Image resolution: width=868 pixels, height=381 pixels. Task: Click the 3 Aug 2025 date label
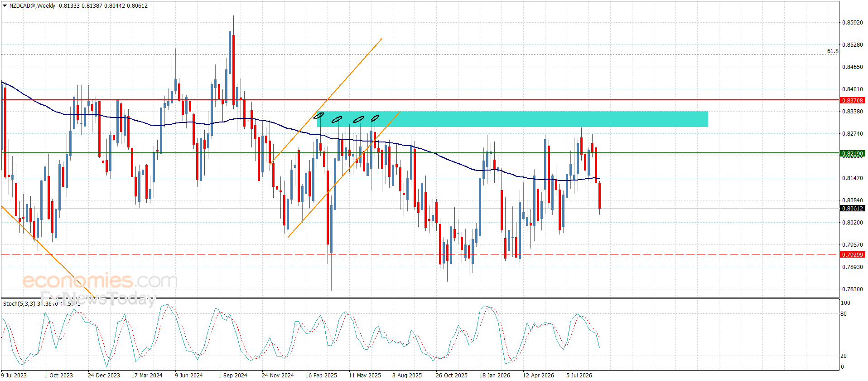[407, 375]
